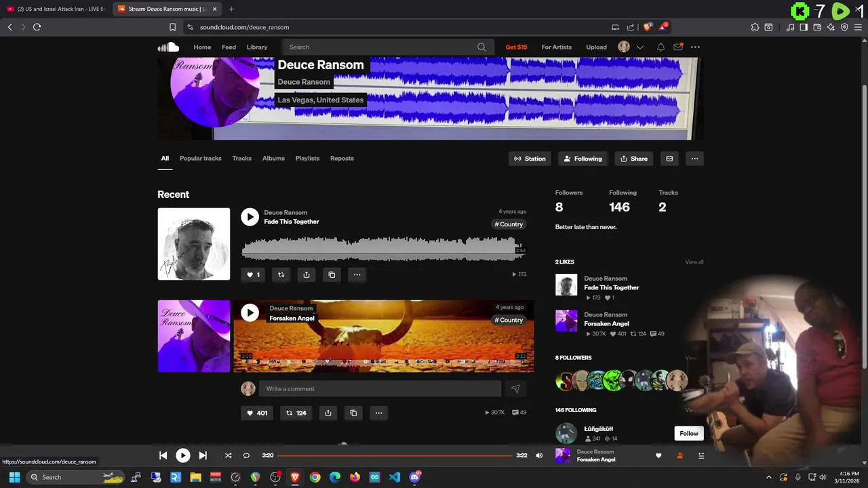Toggle repost on Forsaken Angel (124)
The height and width of the screenshot is (488, 868).
pos(296,413)
